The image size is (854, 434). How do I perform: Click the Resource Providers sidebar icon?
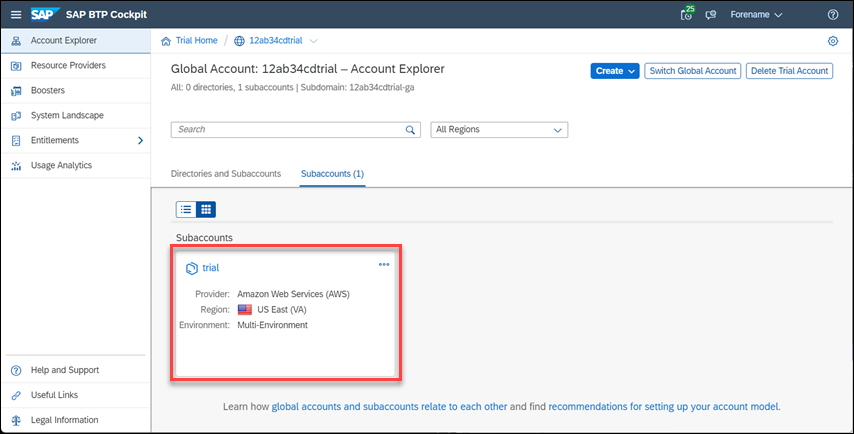coord(16,66)
